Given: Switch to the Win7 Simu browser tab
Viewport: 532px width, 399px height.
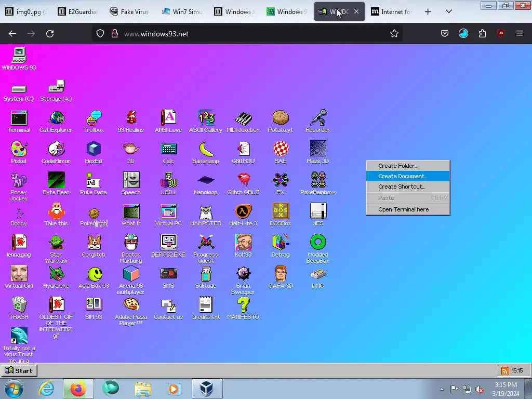Looking at the screenshot, I should [x=182, y=12].
